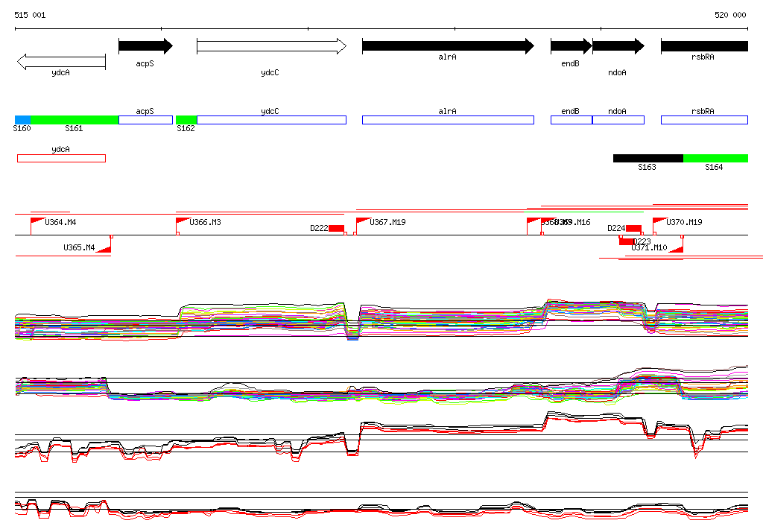Click the red flag icon beside U365.M4
The image size is (763, 532).
(104, 249)
